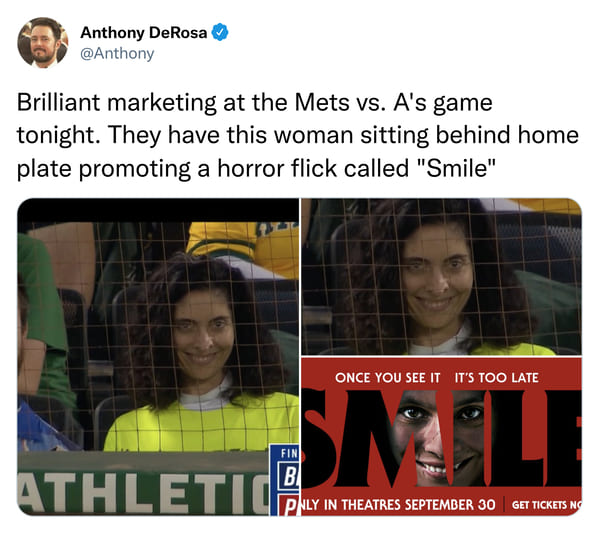Open the red Smile poster image
This screenshot has height=533, width=599.
[442, 437]
